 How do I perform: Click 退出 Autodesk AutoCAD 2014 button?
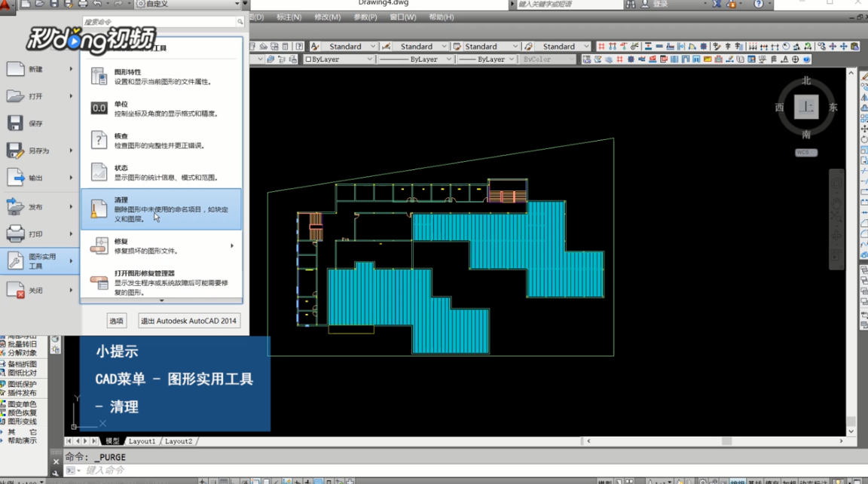189,321
